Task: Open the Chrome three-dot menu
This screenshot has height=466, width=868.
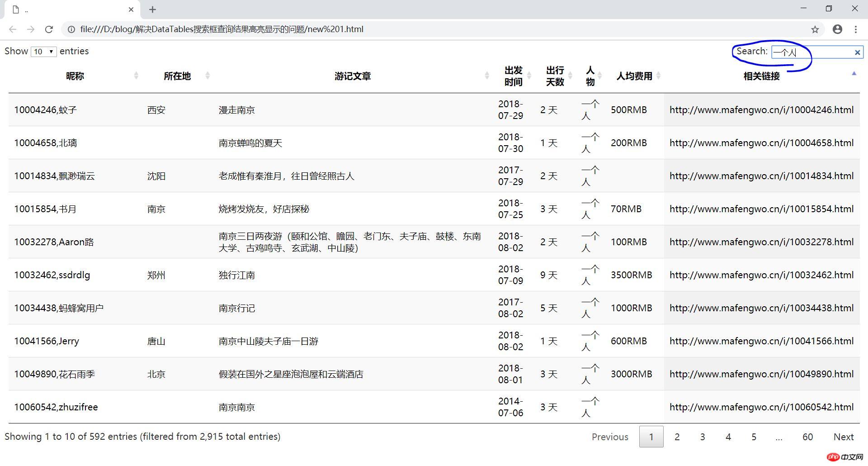Action: click(856, 29)
